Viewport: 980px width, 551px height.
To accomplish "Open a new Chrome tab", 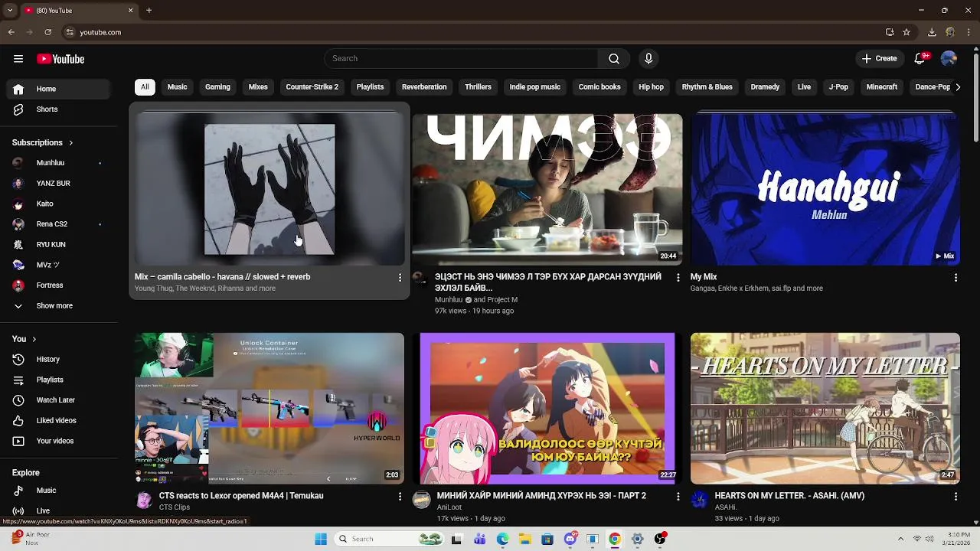I will coord(149,10).
